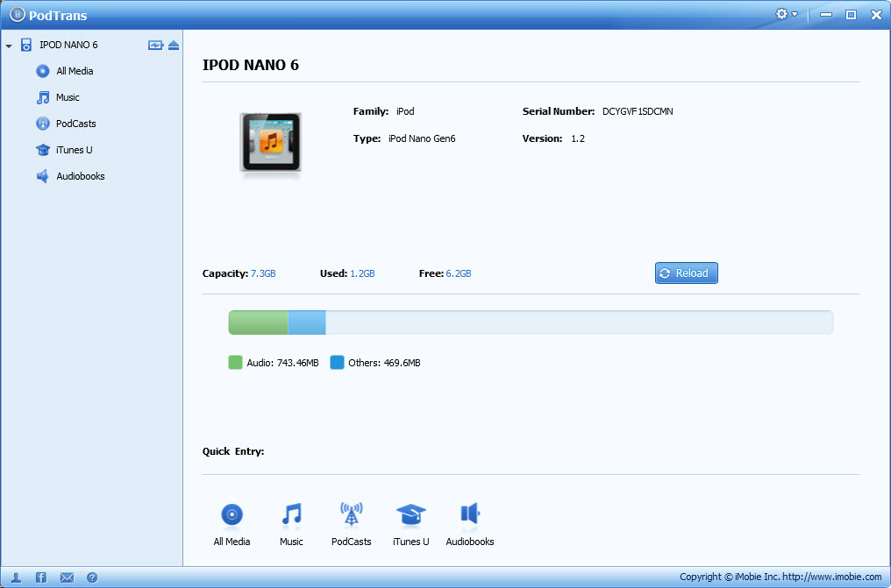Viewport: 891px width, 588px height.
Task: Click the capacity value 7.3GB
Action: 263,273
